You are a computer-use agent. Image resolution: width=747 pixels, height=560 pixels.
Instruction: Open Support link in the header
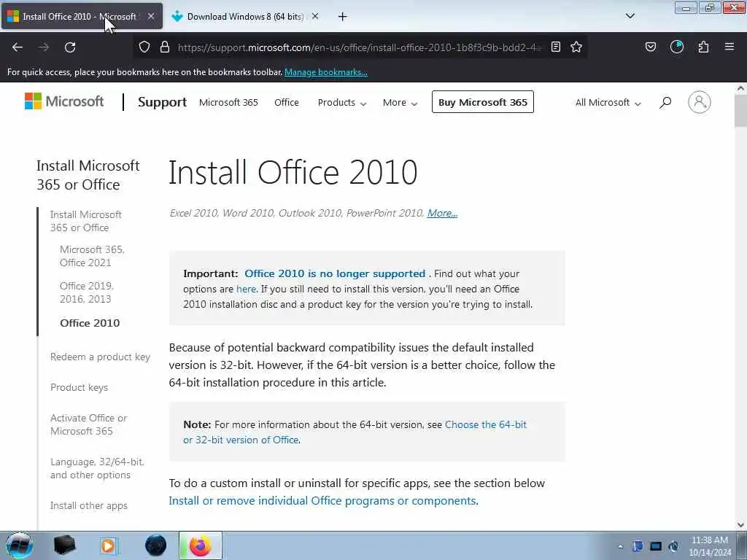tap(162, 102)
